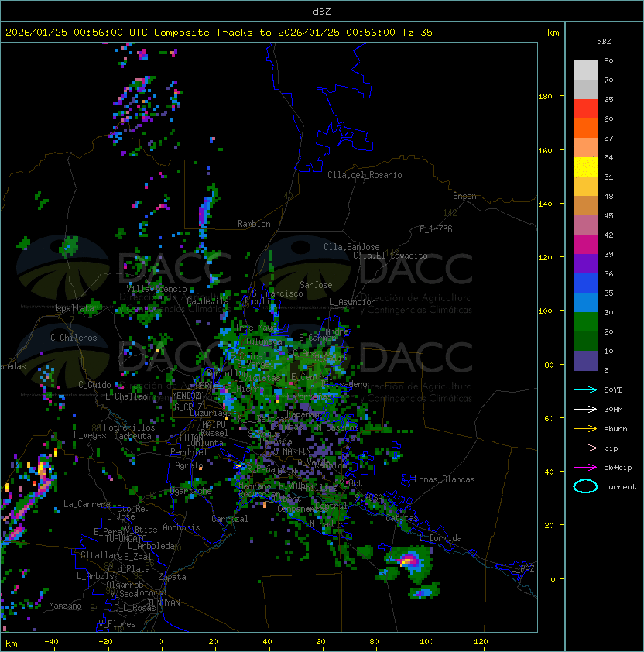
Task: Click the magenta eb+bip arrow legend icon
Action: (585, 468)
